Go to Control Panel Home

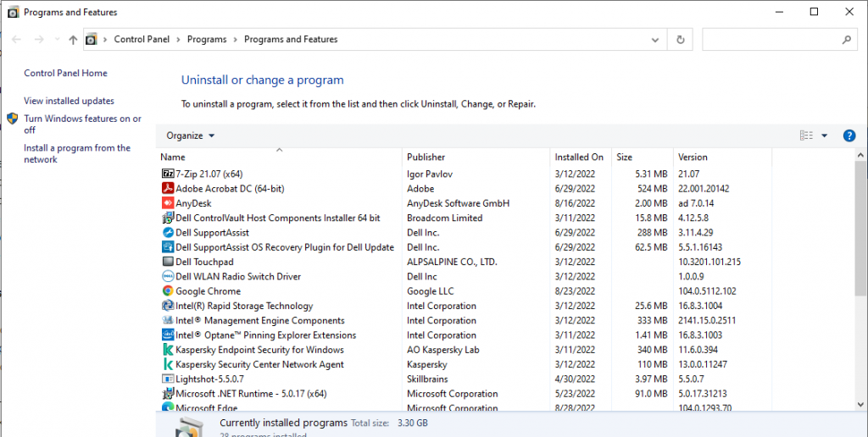(x=65, y=74)
